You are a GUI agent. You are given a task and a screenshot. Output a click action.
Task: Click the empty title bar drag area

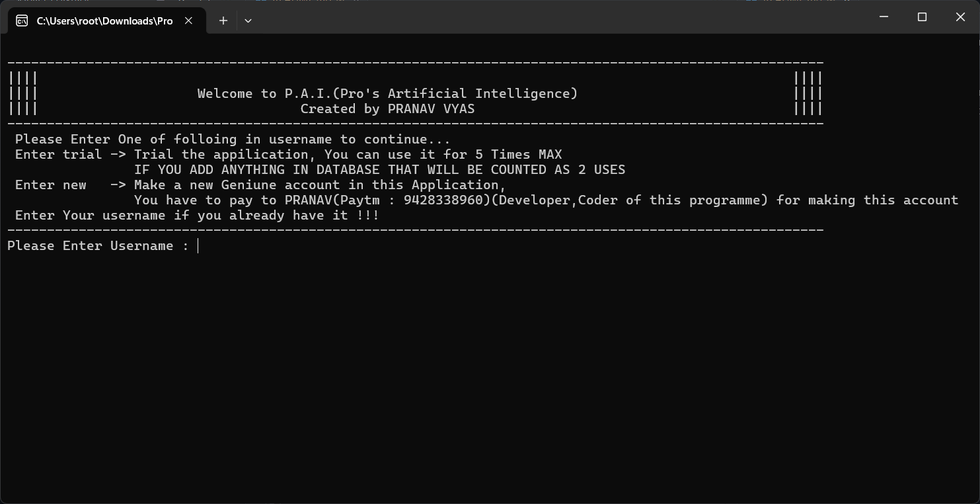point(562,17)
